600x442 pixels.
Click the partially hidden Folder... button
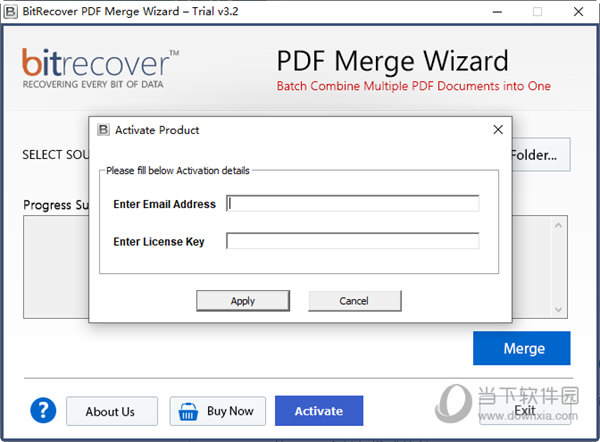541,155
